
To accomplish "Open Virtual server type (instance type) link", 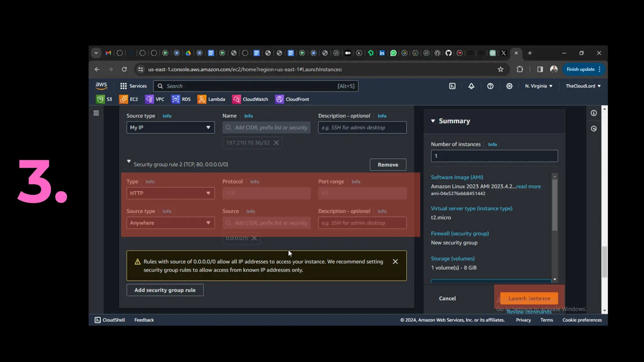I will coord(471,208).
